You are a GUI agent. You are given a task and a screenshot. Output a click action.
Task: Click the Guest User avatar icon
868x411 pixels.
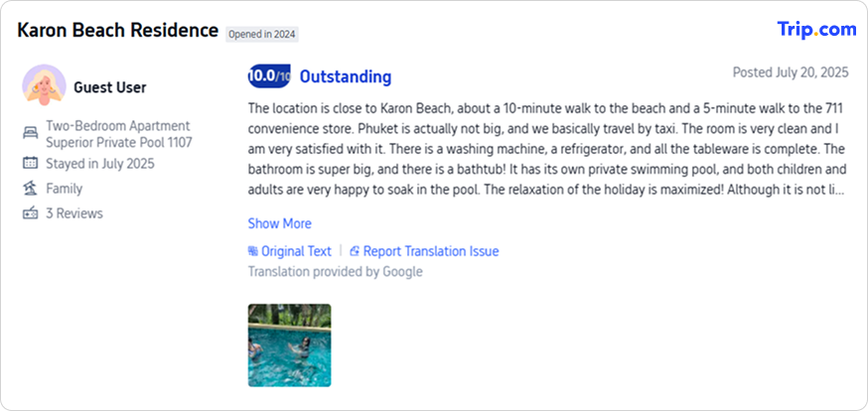[44, 87]
